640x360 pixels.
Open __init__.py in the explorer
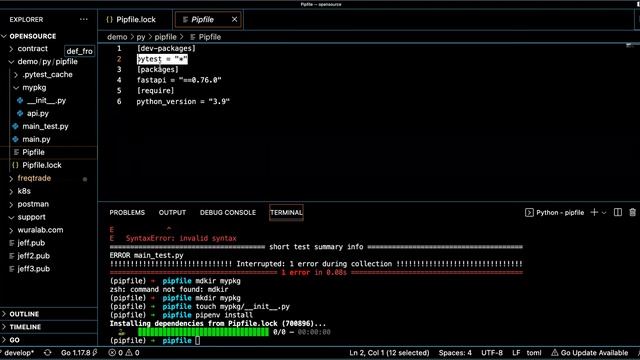tap(46, 100)
